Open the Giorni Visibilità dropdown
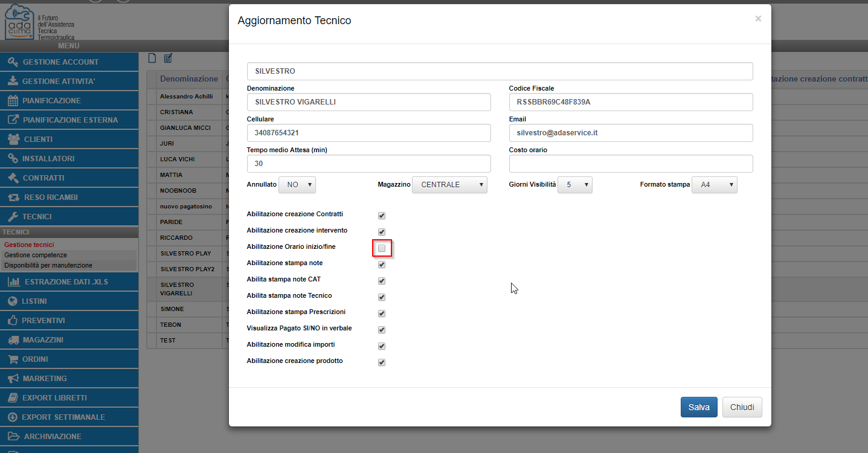The height and width of the screenshot is (453, 868). pos(575,185)
